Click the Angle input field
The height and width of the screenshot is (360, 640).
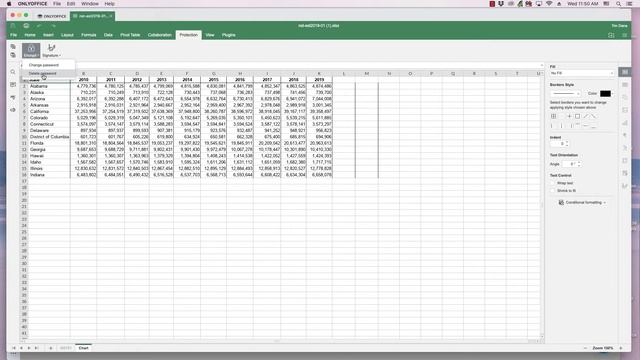(568, 164)
